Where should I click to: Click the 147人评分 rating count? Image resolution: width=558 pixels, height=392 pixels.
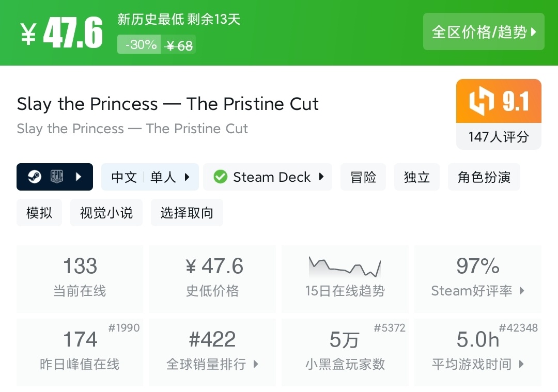click(499, 137)
